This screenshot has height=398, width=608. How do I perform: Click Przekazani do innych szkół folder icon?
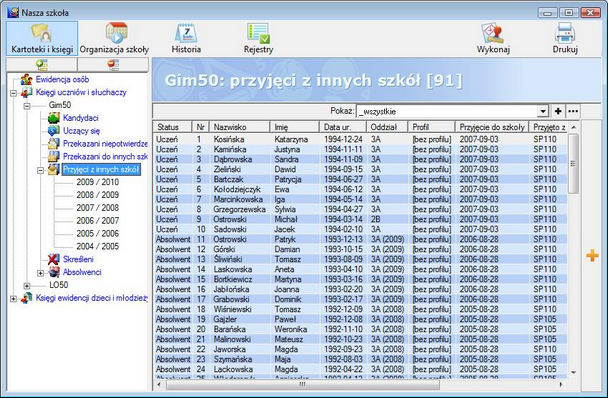54,156
